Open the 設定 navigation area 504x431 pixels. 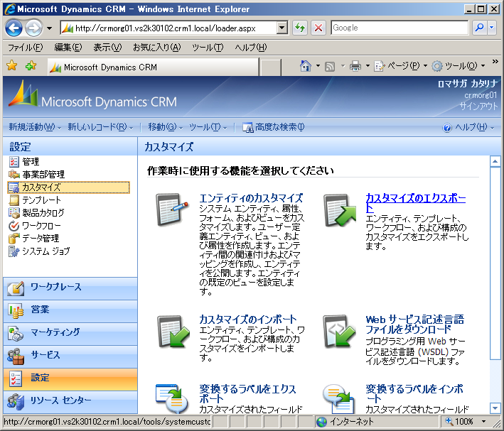click(70, 380)
